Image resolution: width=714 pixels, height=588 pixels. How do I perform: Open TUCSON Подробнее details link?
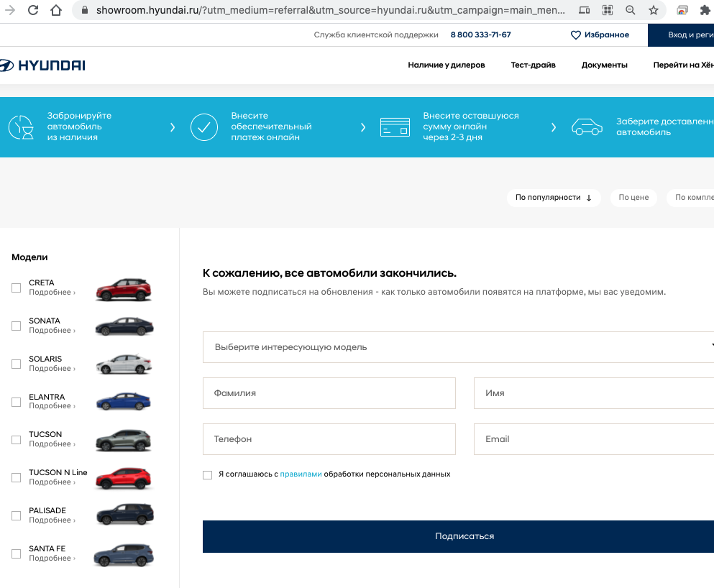(52, 444)
